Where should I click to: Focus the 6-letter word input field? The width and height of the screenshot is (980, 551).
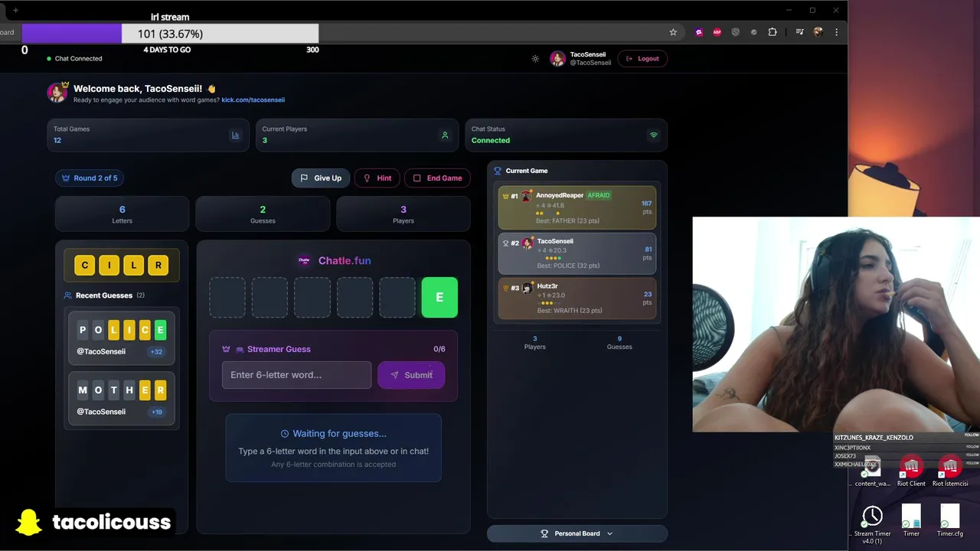coord(297,375)
